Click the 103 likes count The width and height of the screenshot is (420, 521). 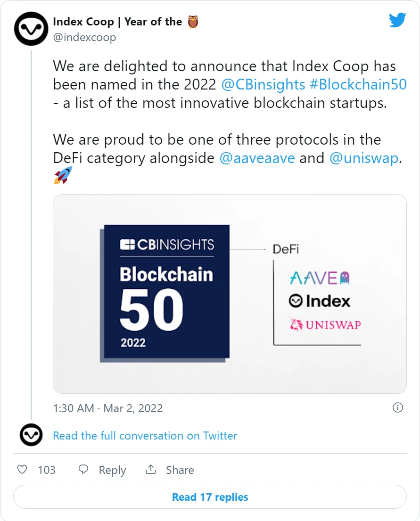click(x=47, y=470)
